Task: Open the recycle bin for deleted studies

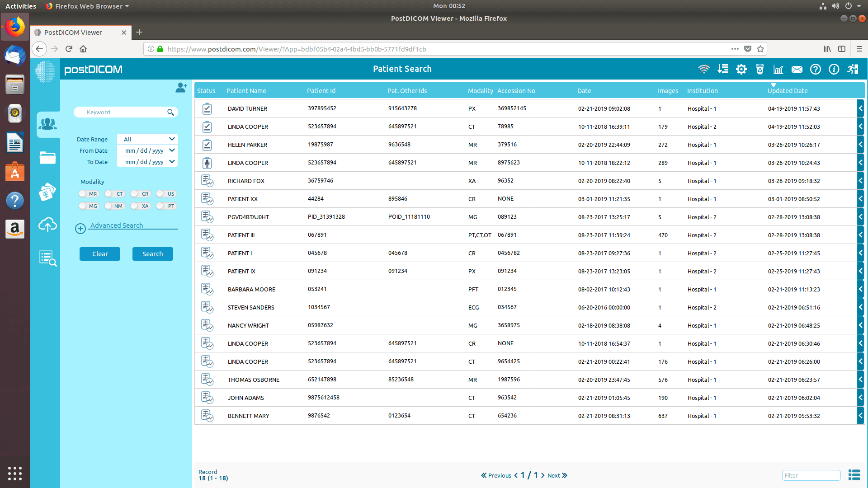Action: pyautogui.click(x=759, y=69)
